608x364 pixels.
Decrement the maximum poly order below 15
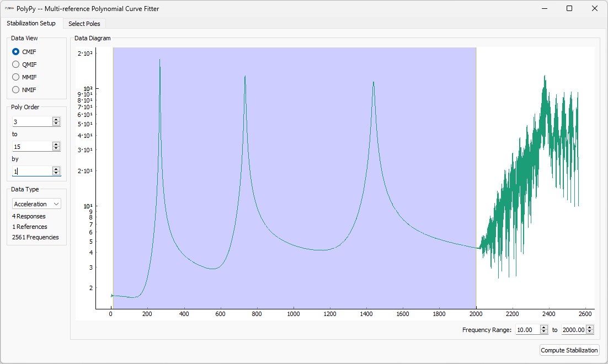[x=56, y=149]
